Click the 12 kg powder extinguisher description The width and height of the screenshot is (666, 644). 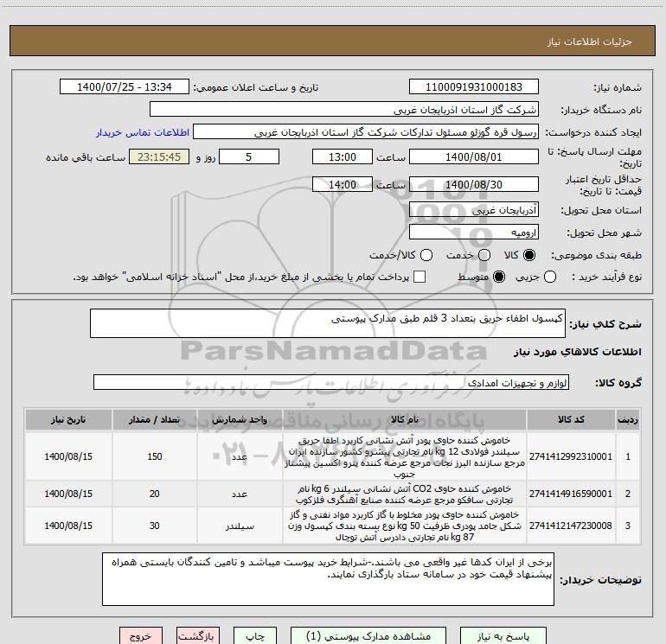405,457
